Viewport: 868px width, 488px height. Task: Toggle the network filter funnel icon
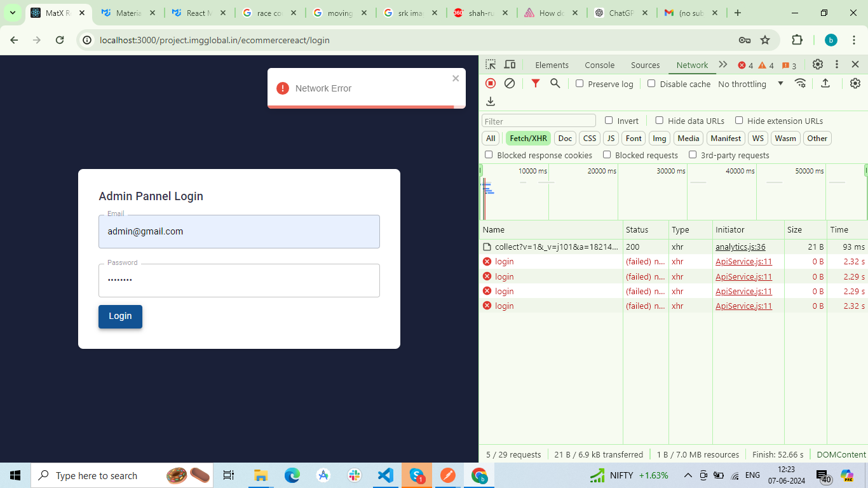click(536, 83)
